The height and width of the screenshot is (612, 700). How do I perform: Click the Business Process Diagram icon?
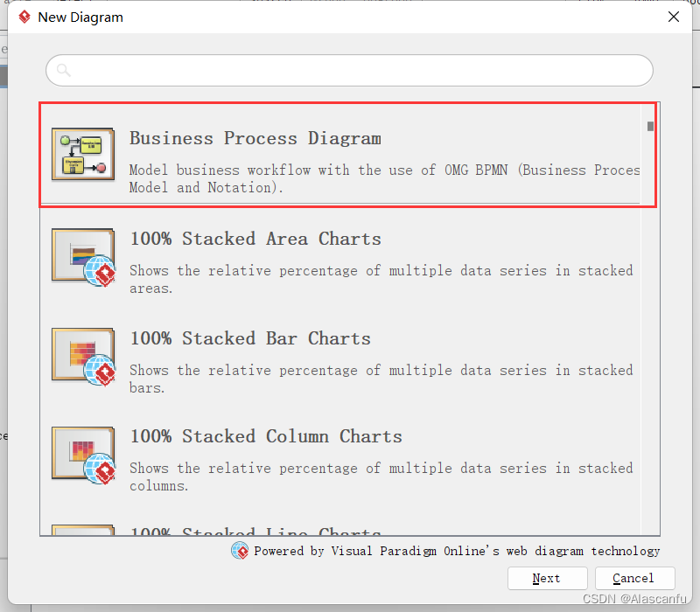[83, 155]
